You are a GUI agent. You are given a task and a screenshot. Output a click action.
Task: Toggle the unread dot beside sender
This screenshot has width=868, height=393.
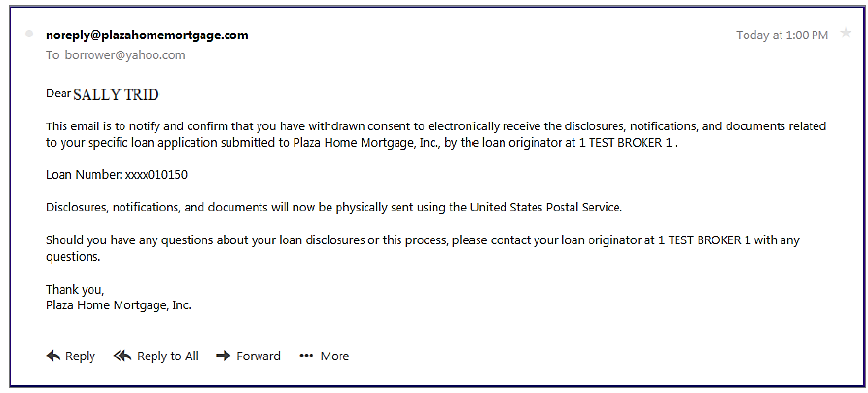(x=29, y=34)
